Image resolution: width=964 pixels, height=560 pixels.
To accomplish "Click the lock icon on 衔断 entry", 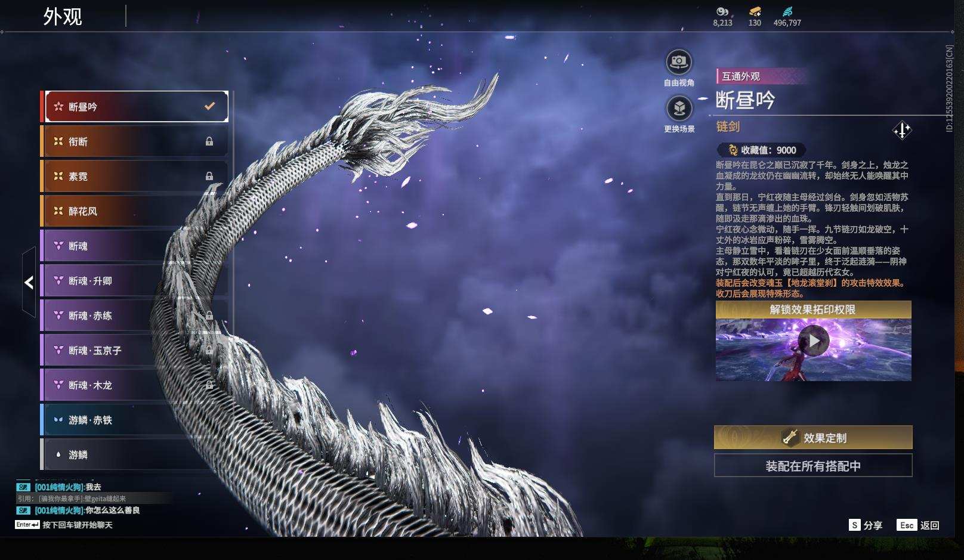I will 209,141.
